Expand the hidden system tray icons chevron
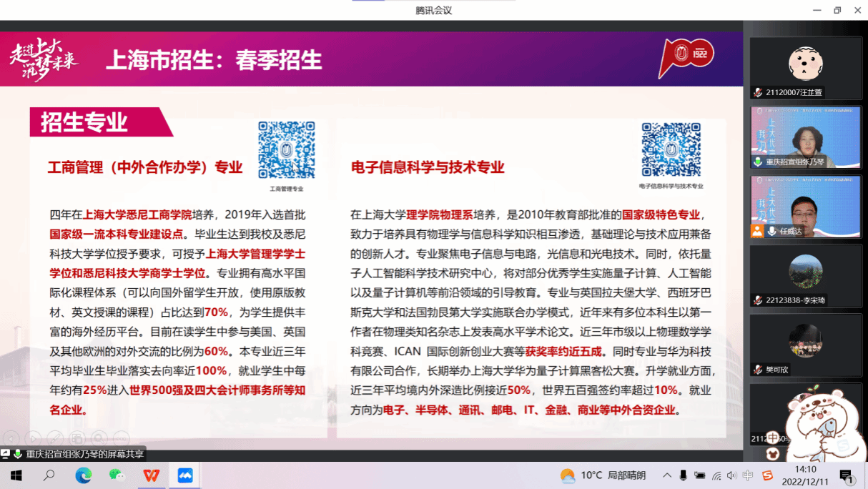 pos(667,475)
